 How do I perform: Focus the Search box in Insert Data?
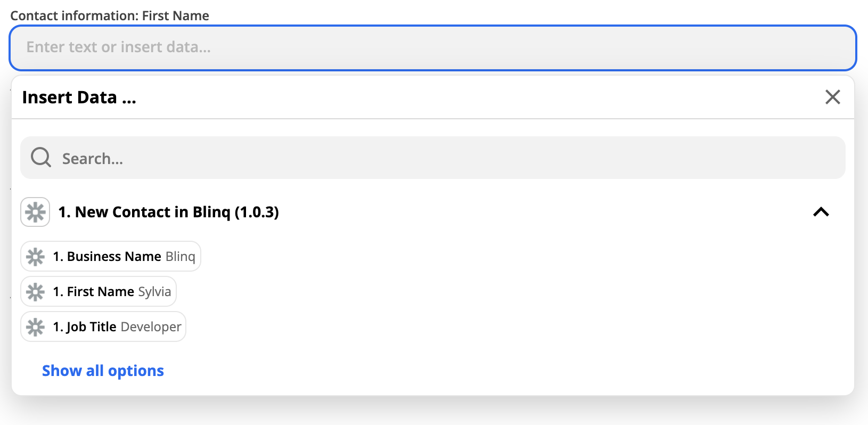click(432, 158)
